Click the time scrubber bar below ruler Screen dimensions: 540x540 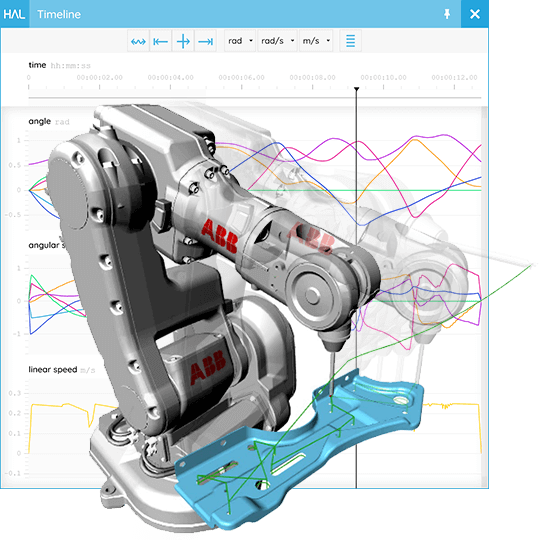[255, 98]
